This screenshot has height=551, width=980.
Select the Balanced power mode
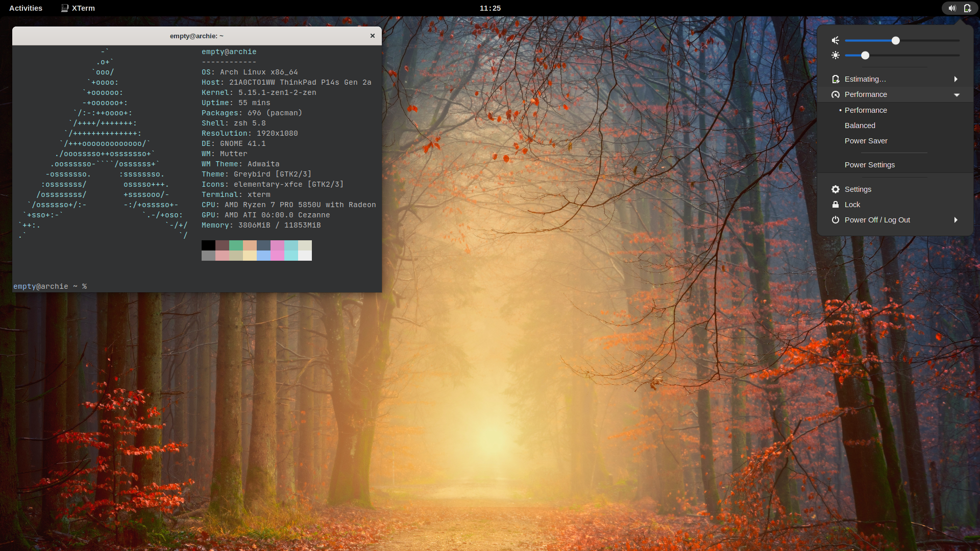895,126
